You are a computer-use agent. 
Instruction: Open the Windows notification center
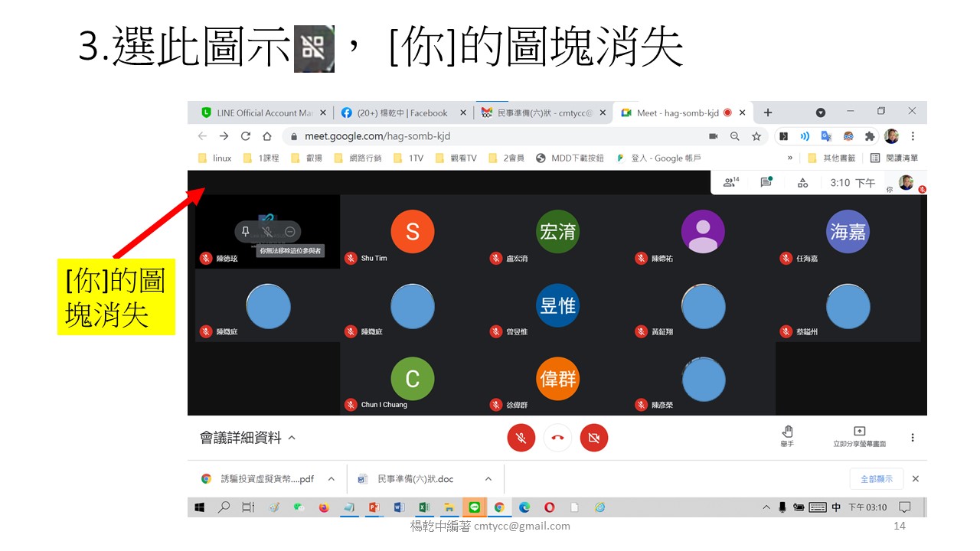[905, 507]
